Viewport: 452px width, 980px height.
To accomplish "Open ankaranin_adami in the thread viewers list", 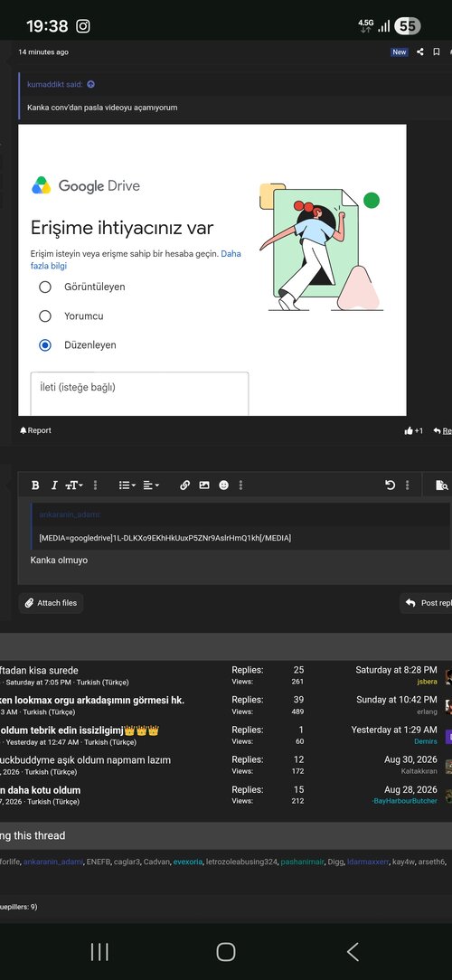I will click(53, 862).
